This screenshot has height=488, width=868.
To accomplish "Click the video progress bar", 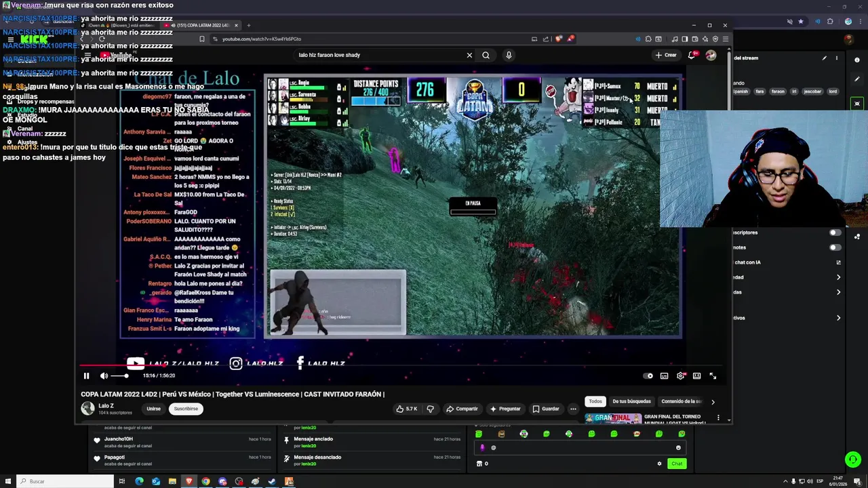I will (400, 366).
